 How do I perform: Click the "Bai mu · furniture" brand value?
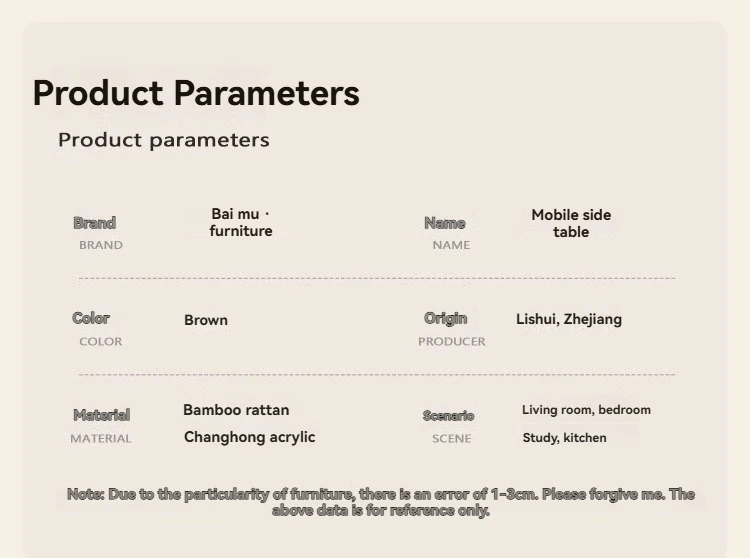(241, 222)
